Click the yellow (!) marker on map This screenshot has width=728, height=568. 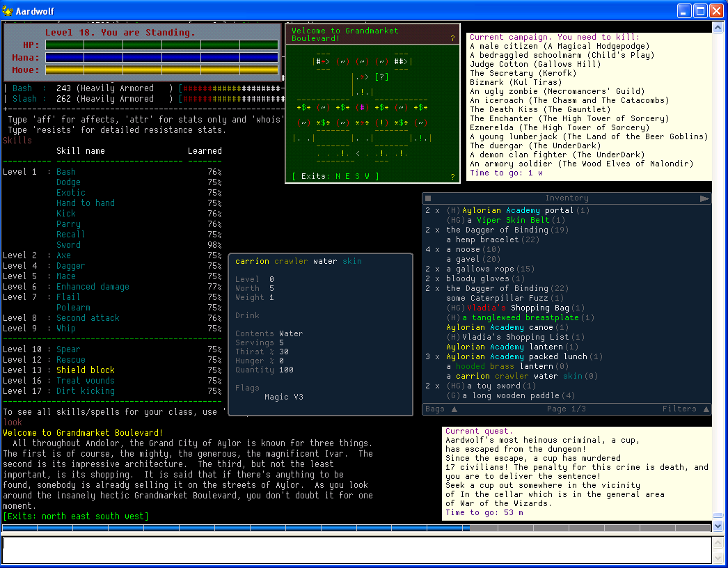tap(381, 123)
